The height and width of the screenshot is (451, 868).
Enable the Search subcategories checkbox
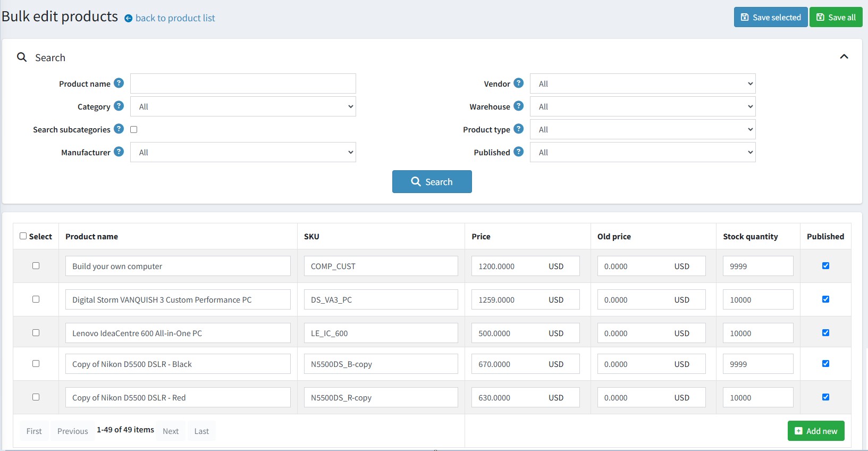point(134,129)
